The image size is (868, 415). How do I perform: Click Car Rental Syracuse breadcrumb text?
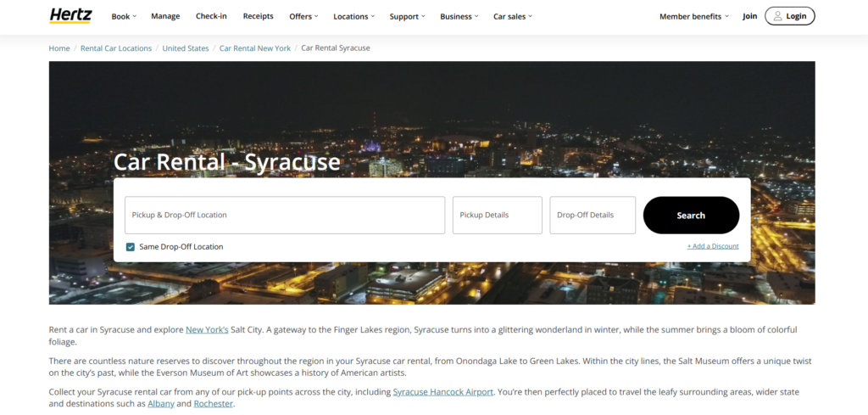[336, 48]
